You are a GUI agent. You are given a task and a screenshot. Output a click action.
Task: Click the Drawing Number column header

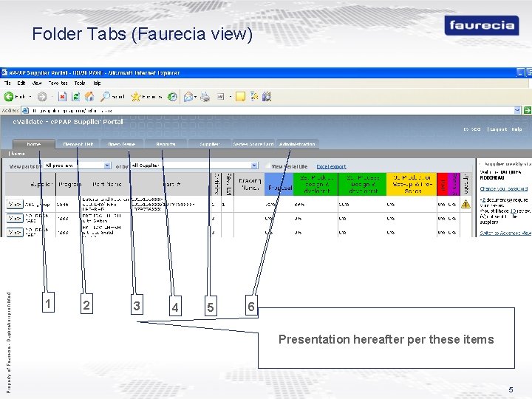250,184
